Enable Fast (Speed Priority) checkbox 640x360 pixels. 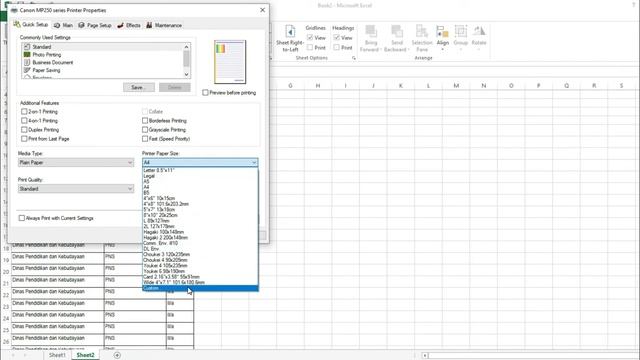[145, 138]
